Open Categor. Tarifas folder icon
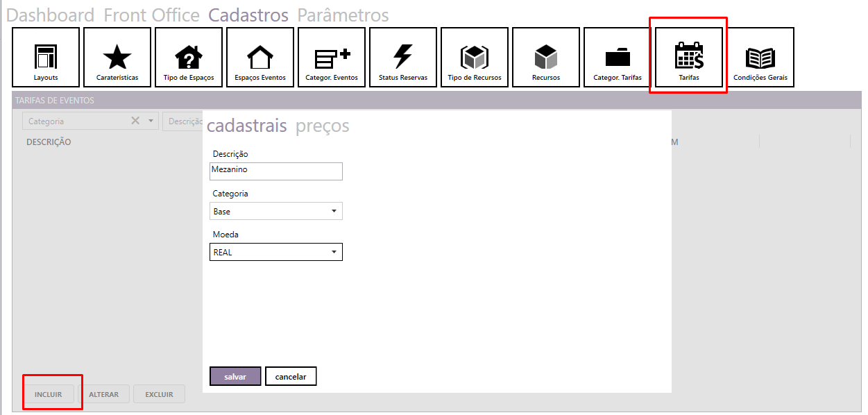Screen dimensions: 868x415 (618, 58)
